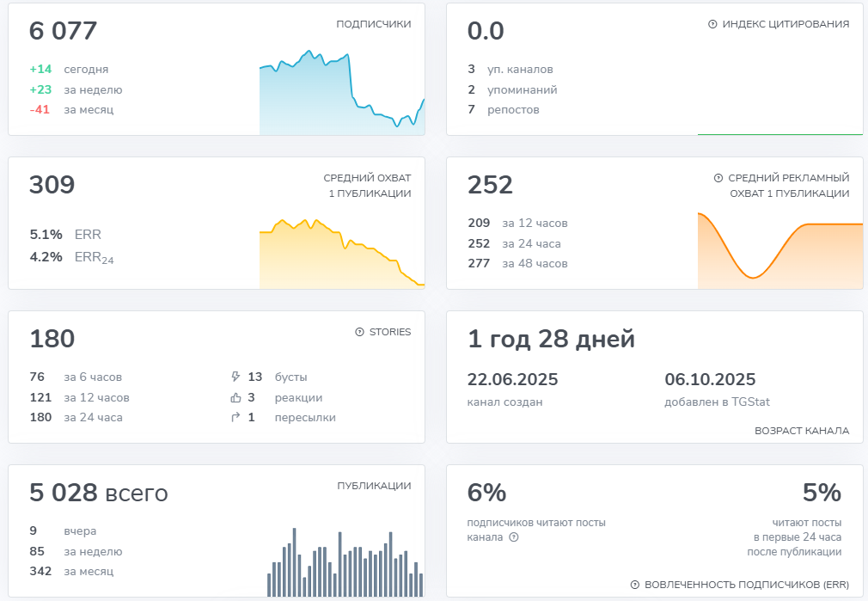Click the 22.06.2025 channel creation date
868x601 pixels.
coord(512,379)
